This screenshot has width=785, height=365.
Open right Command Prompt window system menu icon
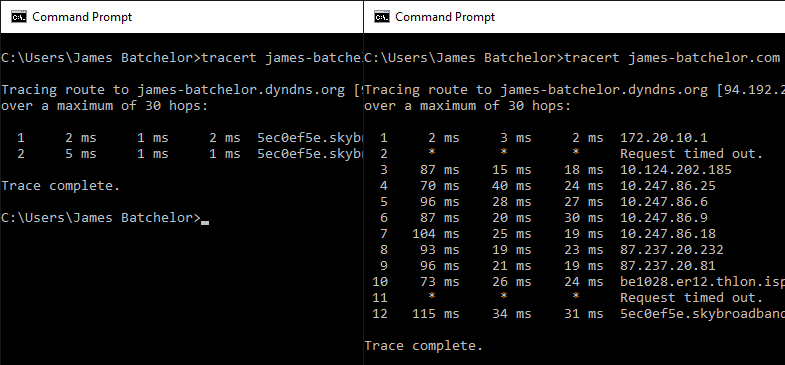[382, 17]
